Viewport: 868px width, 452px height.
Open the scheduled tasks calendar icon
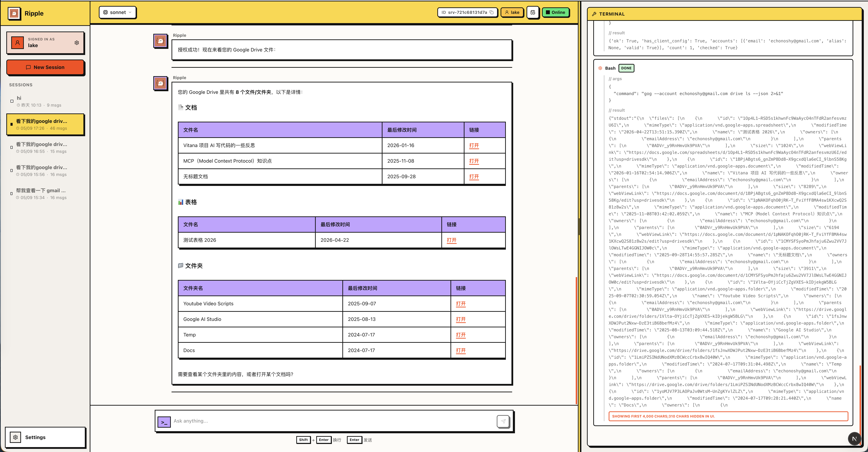point(533,12)
